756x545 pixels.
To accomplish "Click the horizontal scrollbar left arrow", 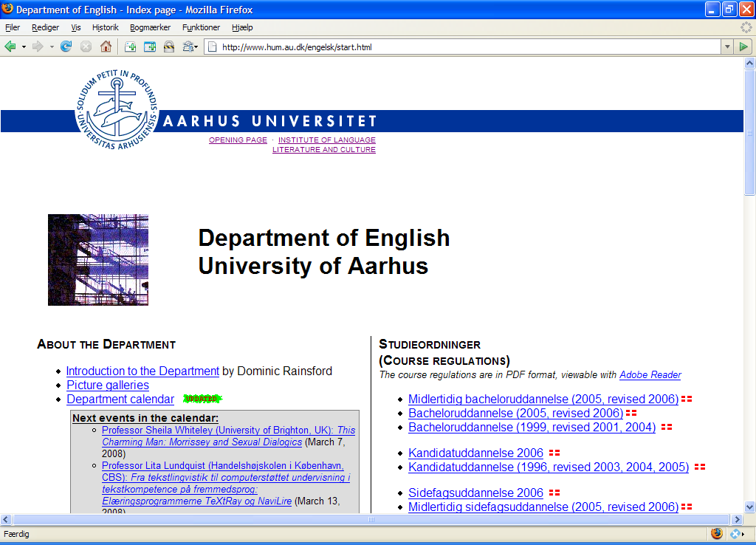I will (x=6, y=519).
